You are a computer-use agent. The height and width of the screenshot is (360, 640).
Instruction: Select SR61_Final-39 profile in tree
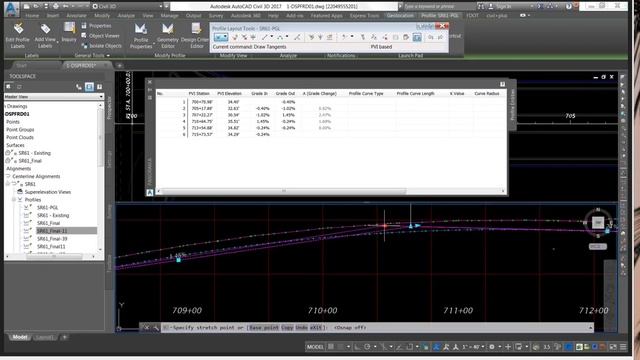click(x=52, y=239)
